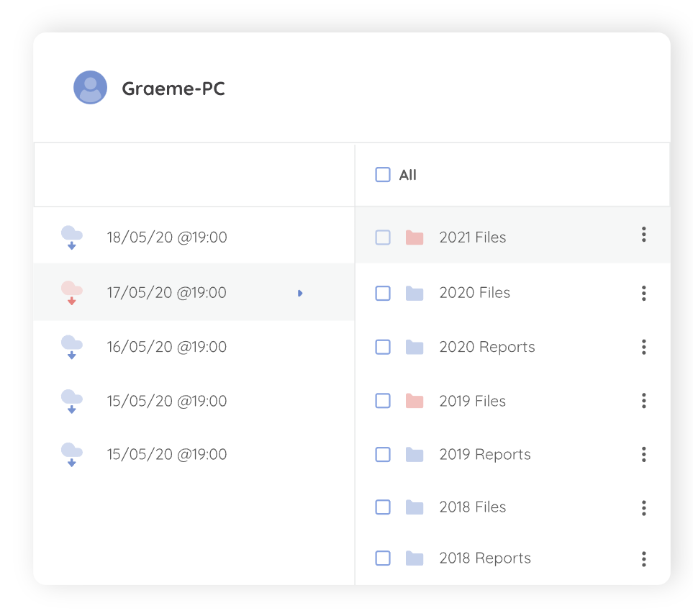Click the blue folder icon beside 2020 Reports
This screenshot has width=693, height=616.
pyautogui.click(x=415, y=347)
